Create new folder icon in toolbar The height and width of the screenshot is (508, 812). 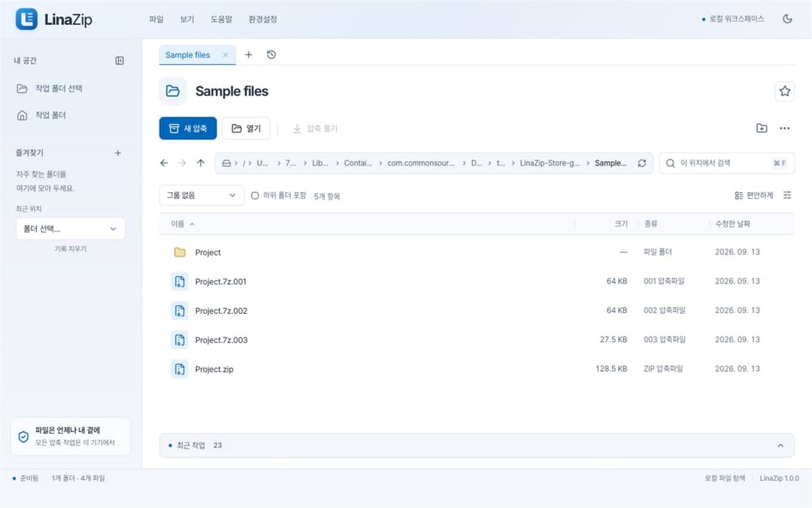(x=761, y=128)
